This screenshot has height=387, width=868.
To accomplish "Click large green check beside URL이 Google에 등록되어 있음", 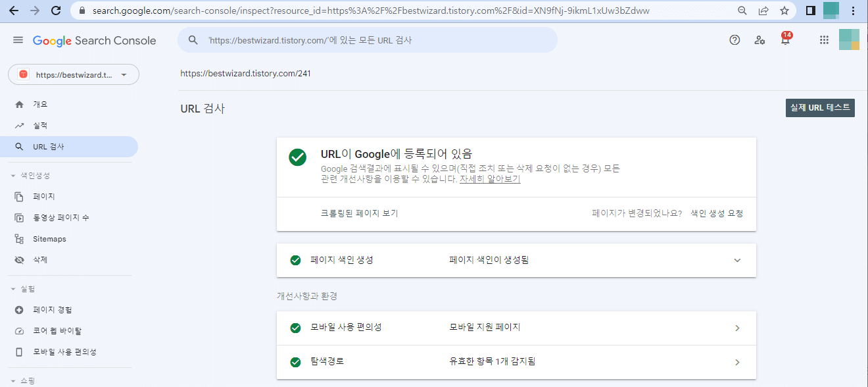I will click(x=298, y=157).
